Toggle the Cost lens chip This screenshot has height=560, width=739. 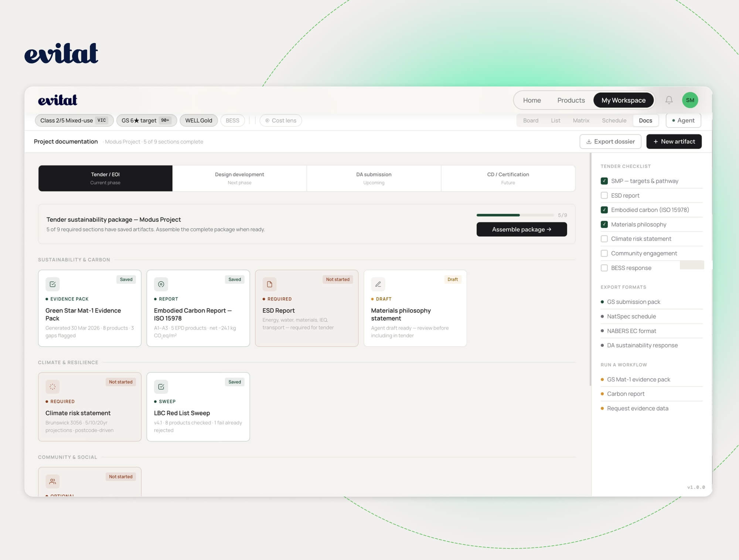[x=281, y=121]
